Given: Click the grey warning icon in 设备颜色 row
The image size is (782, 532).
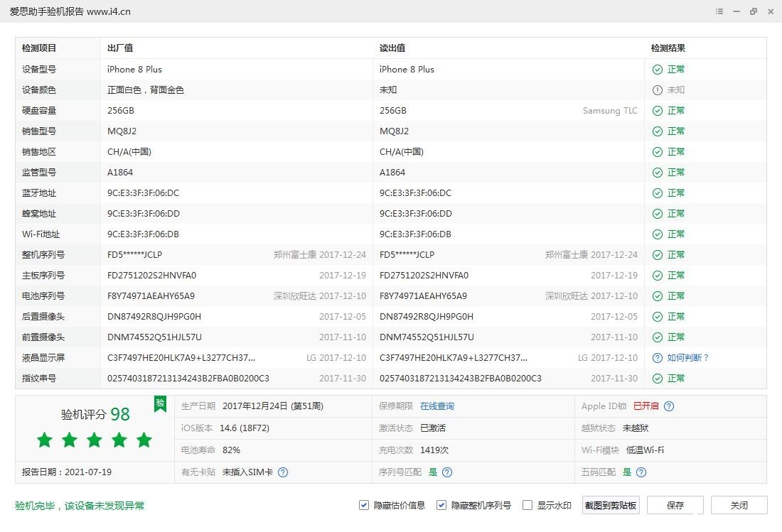Looking at the screenshot, I should [x=658, y=90].
